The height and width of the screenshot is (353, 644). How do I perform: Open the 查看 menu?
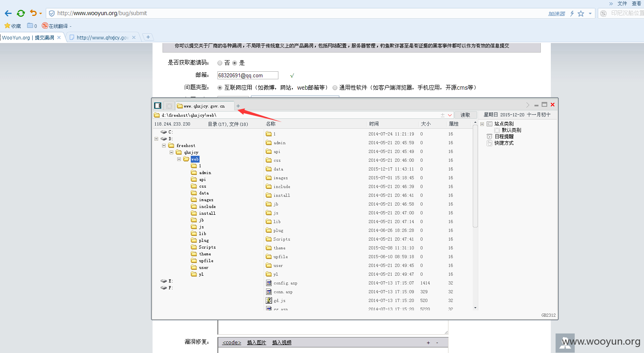click(636, 4)
